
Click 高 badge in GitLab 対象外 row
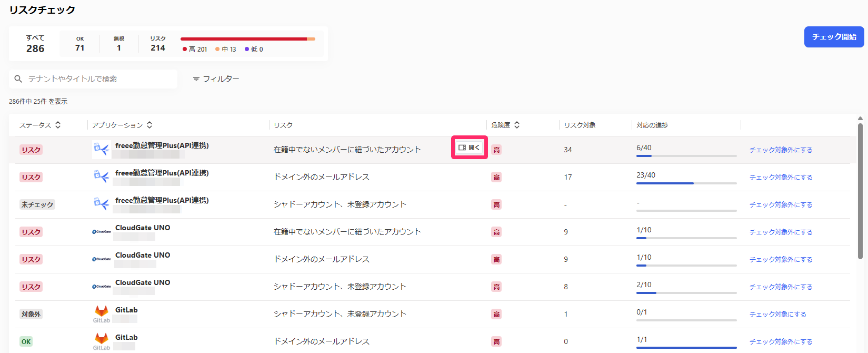coord(496,314)
